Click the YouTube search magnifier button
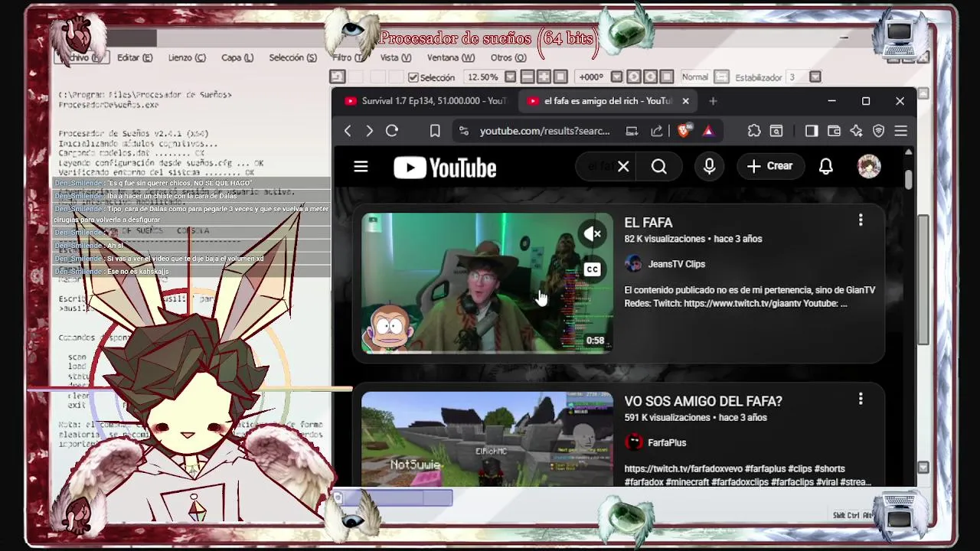Viewport: 980px width, 551px height. click(659, 167)
